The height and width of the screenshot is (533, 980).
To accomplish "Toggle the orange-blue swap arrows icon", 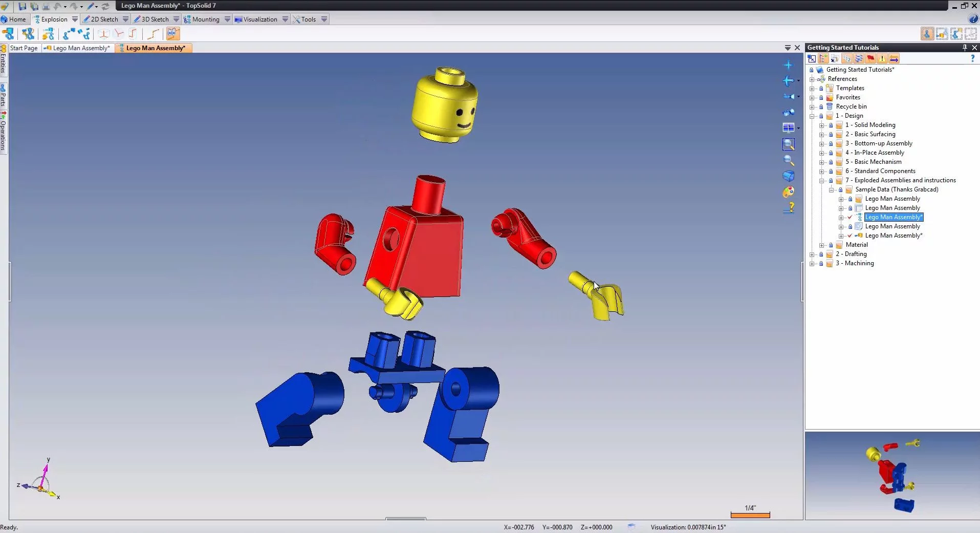I will pyautogui.click(x=894, y=58).
